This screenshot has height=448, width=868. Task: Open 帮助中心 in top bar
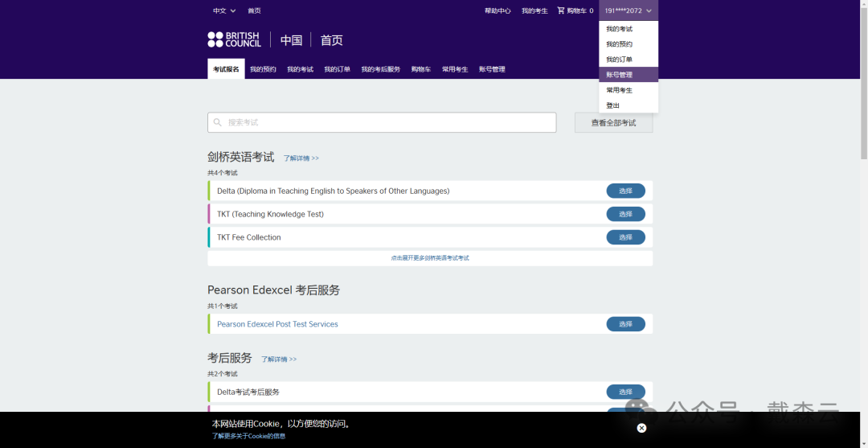coord(497,10)
